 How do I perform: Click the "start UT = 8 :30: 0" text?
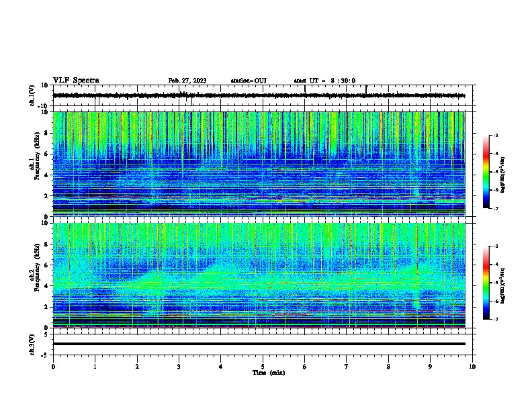324,81
